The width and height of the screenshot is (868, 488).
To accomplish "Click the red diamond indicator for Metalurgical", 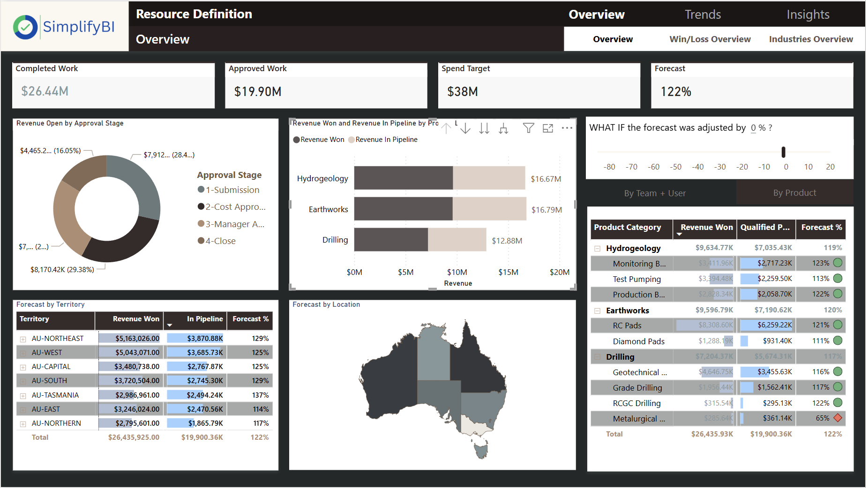I will tap(838, 418).
